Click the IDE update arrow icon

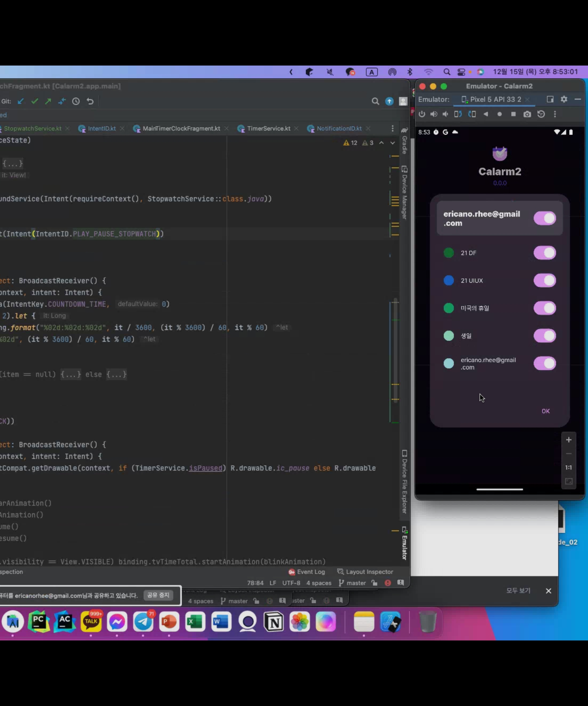click(389, 101)
